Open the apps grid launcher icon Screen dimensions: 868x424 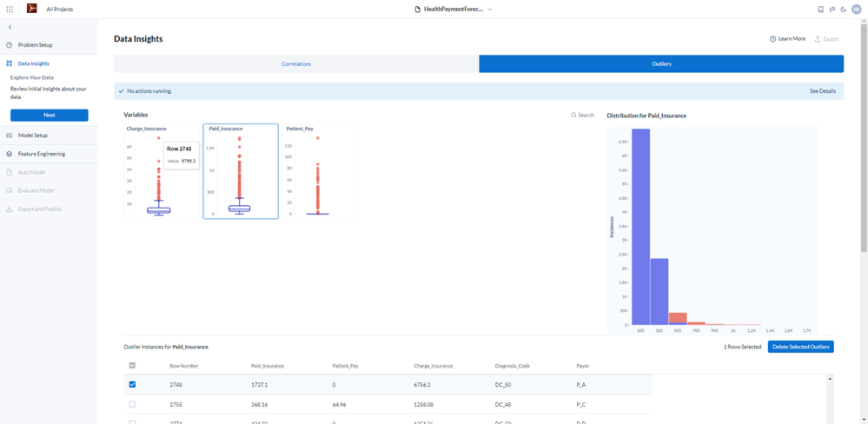pos(10,10)
